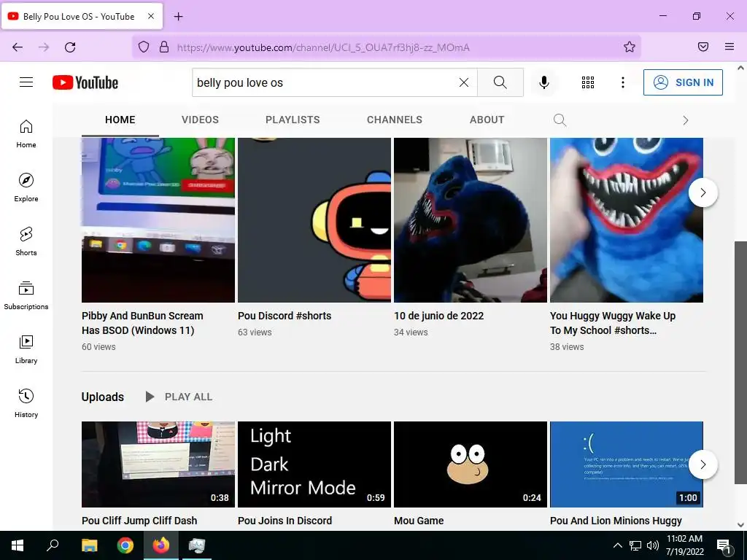
Task: Click the Pou Cliff Jump Cliff Dash title
Action: pos(139,521)
